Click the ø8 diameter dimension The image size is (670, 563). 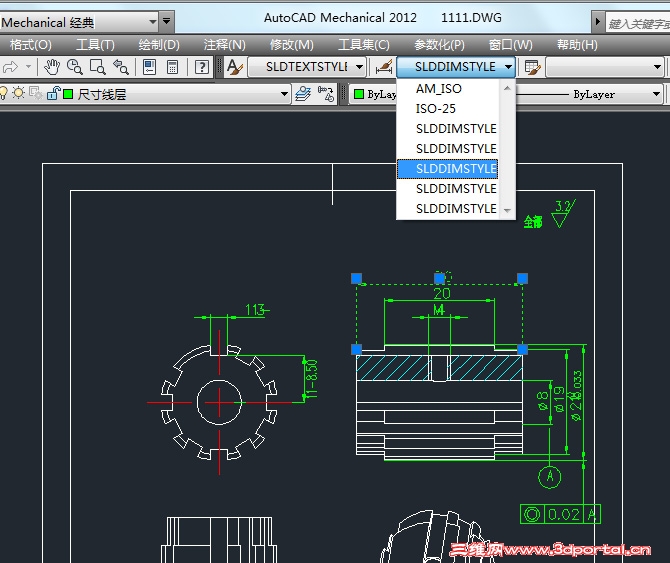pyautogui.click(x=543, y=401)
